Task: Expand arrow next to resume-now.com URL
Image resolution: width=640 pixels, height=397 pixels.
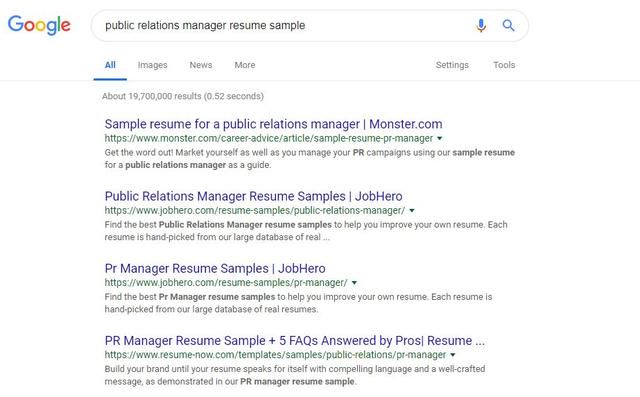Action: 453,355
